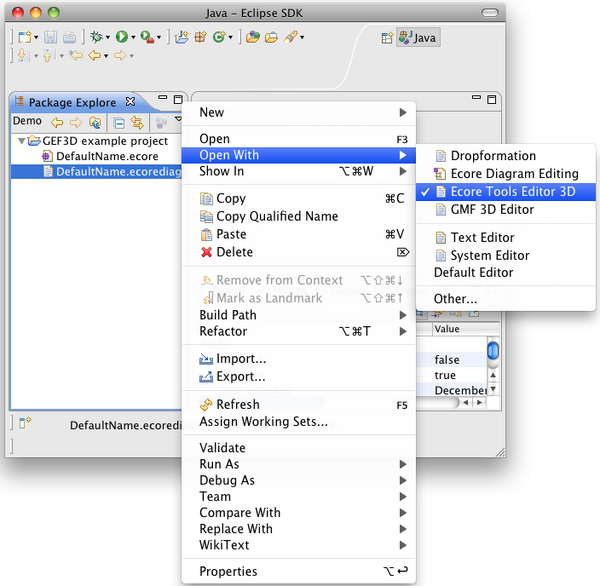Click the New Java Class icon
600x586 pixels.
point(219,37)
